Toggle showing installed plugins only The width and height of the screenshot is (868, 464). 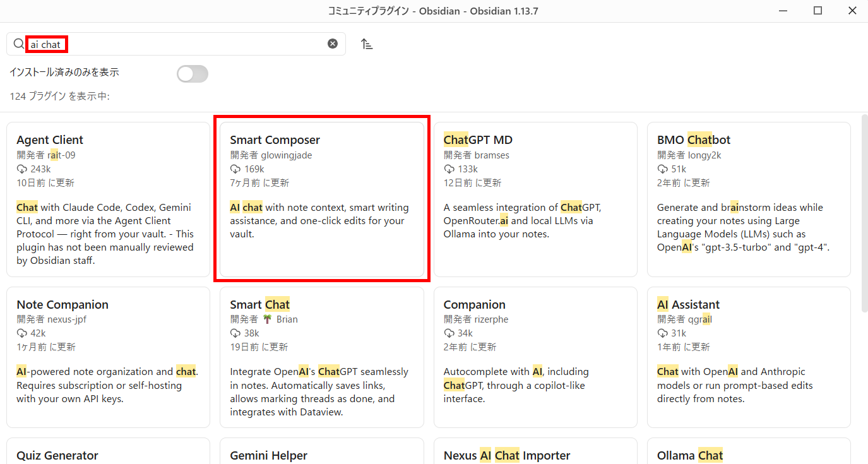pos(193,74)
